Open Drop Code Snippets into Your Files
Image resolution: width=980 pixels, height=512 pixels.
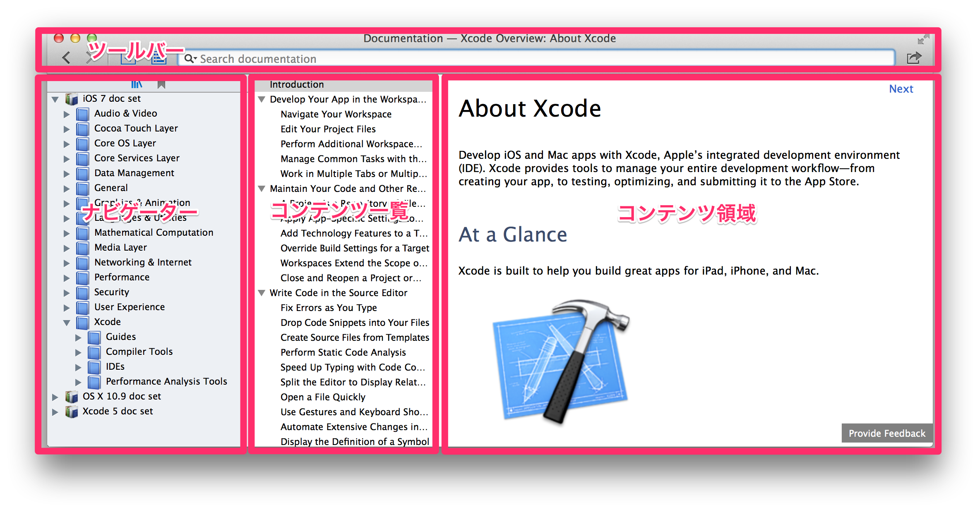(x=355, y=323)
